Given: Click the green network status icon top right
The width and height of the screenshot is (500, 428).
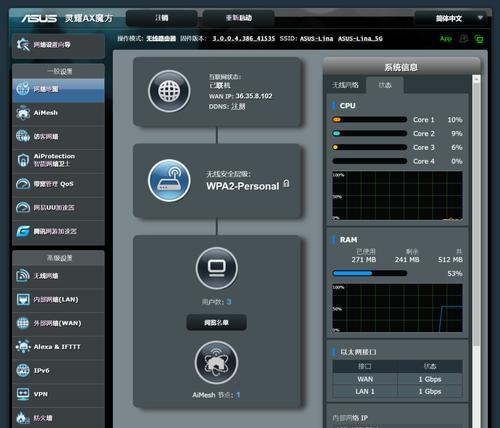Looking at the screenshot, I should coord(479,39).
